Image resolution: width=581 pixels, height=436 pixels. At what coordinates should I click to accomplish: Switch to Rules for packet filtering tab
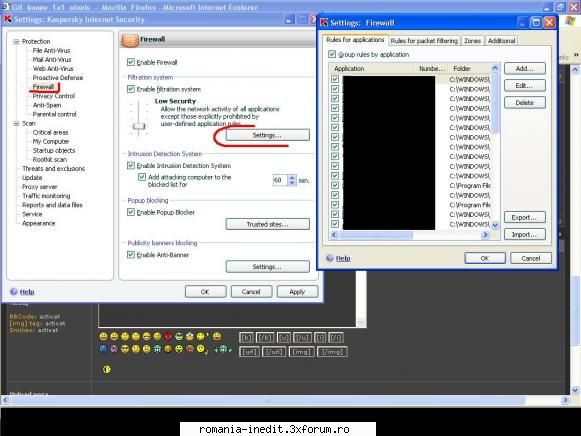[x=424, y=41]
